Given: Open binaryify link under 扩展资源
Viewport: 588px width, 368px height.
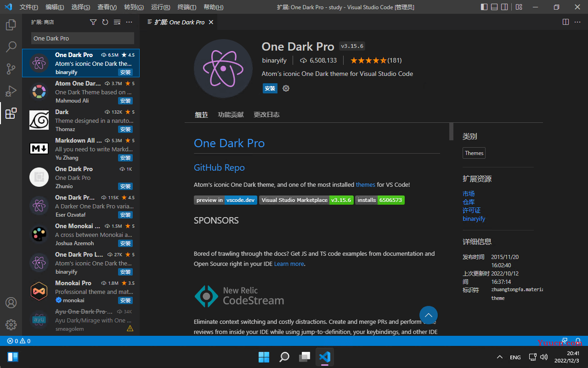Looking at the screenshot, I should point(474,218).
